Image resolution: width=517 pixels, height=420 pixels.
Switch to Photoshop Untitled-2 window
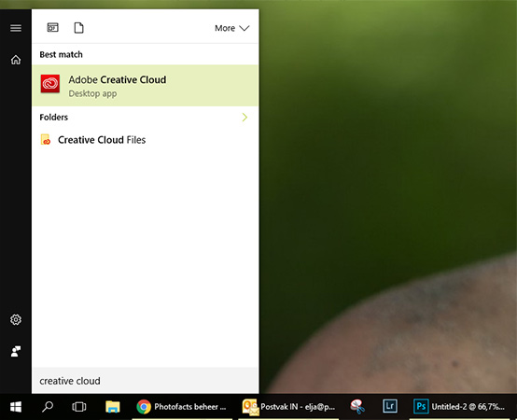tap(459, 407)
